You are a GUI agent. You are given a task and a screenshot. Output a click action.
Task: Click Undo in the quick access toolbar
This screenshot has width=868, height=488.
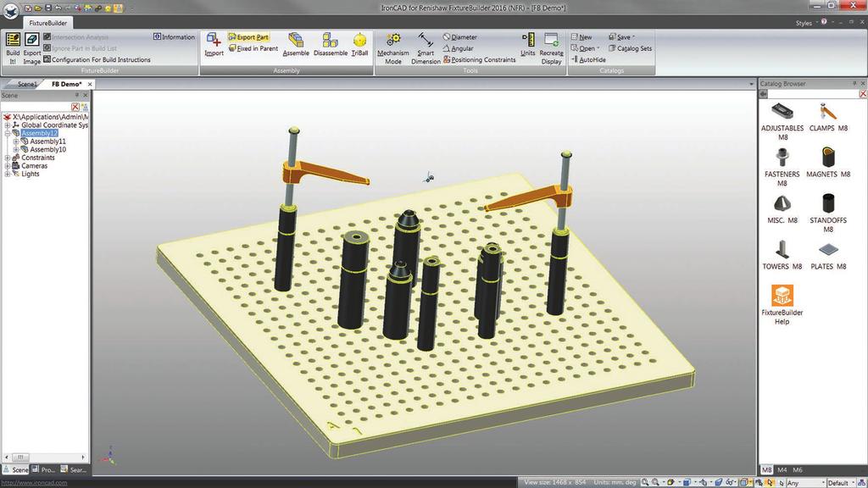click(x=58, y=8)
